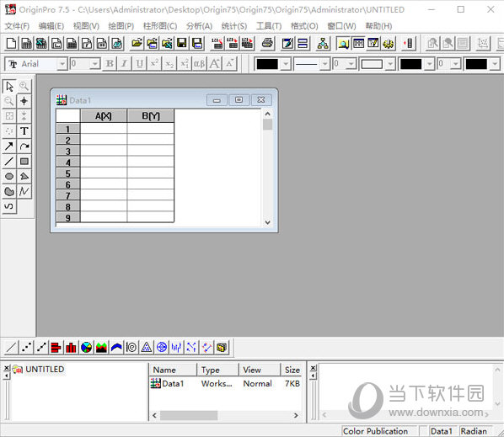Click the New Project icon

point(12,43)
